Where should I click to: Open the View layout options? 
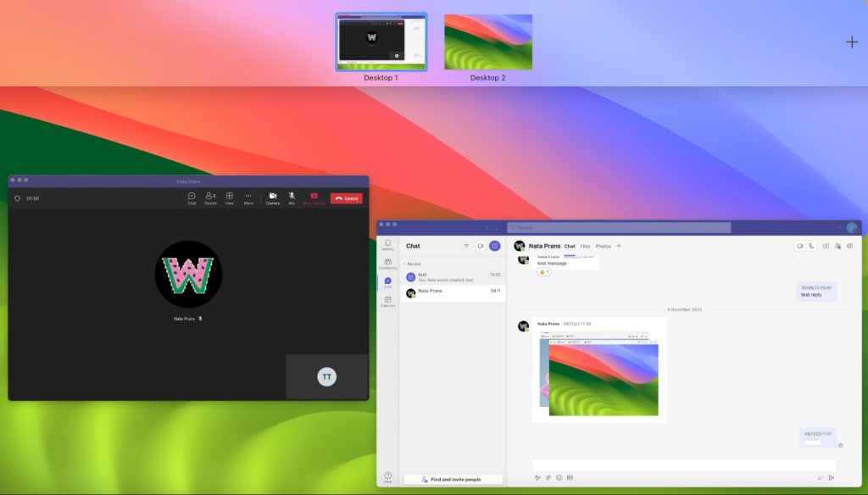click(x=229, y=197)
